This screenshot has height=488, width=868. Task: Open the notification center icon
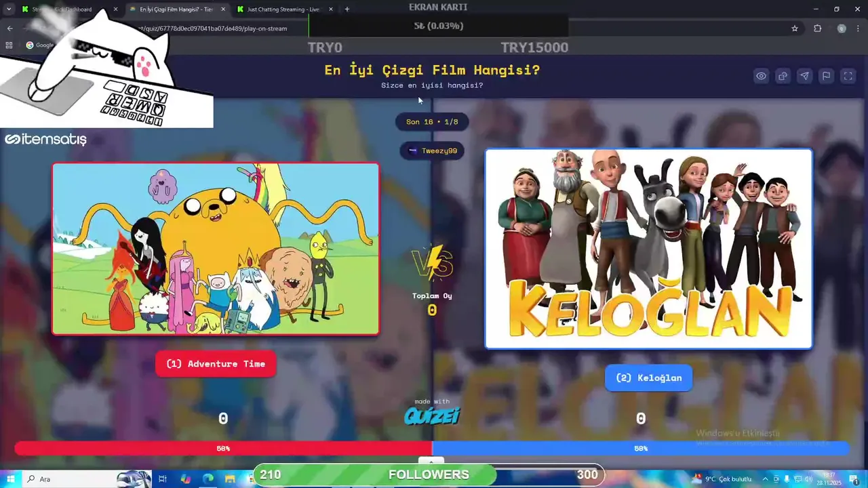(853, 479)
